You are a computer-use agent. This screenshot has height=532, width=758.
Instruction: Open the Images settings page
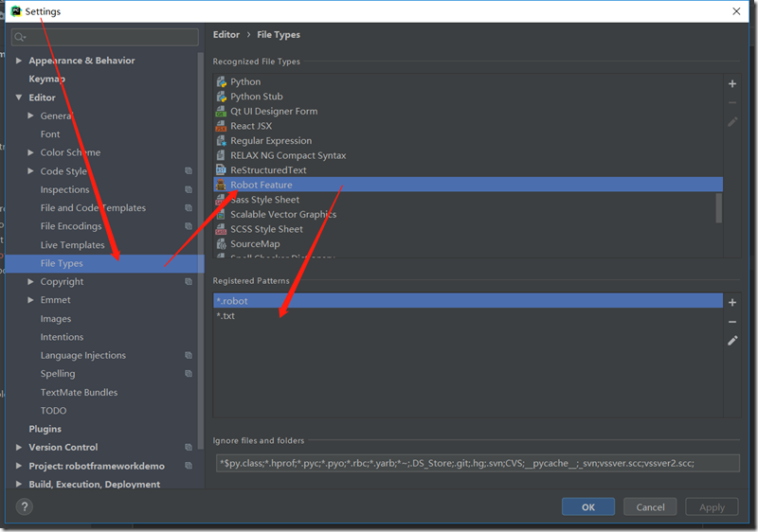[56, 319]
